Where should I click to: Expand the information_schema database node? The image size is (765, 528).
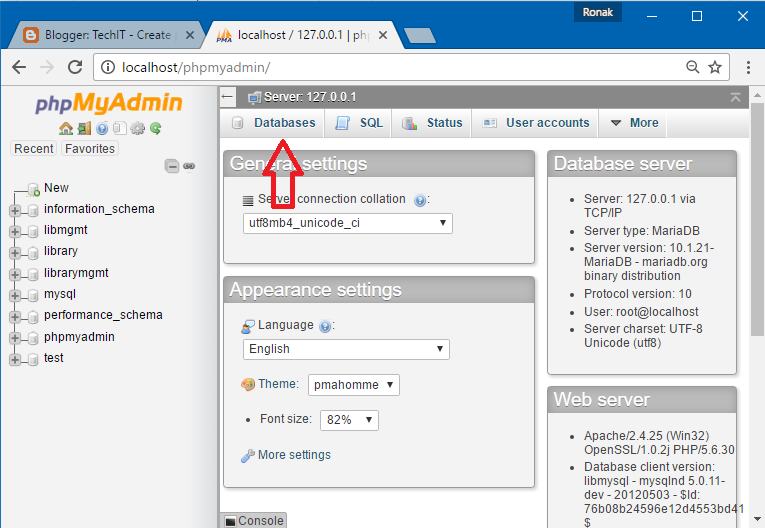[15, 211]
